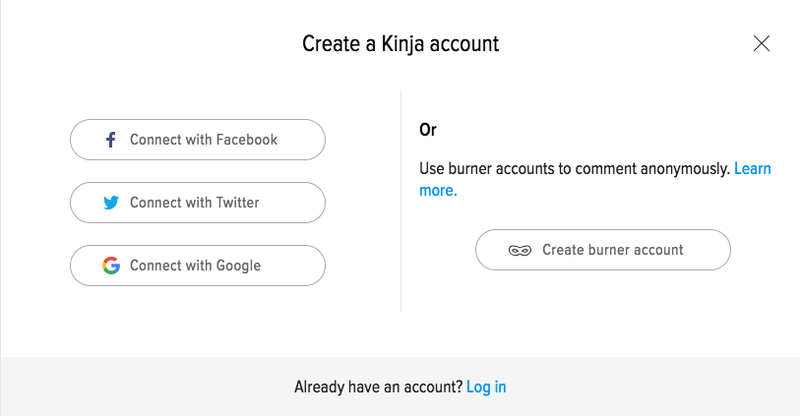Click the multicolor Google "G" logo
Viewport: 800px width, 416px height.
tap(111, 265)
